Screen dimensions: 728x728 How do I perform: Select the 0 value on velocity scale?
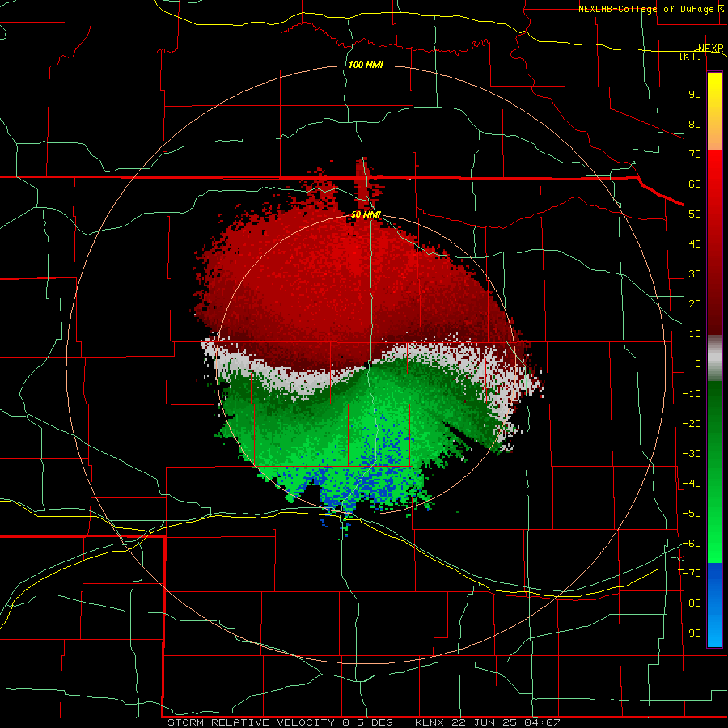(x=698, y=364)
